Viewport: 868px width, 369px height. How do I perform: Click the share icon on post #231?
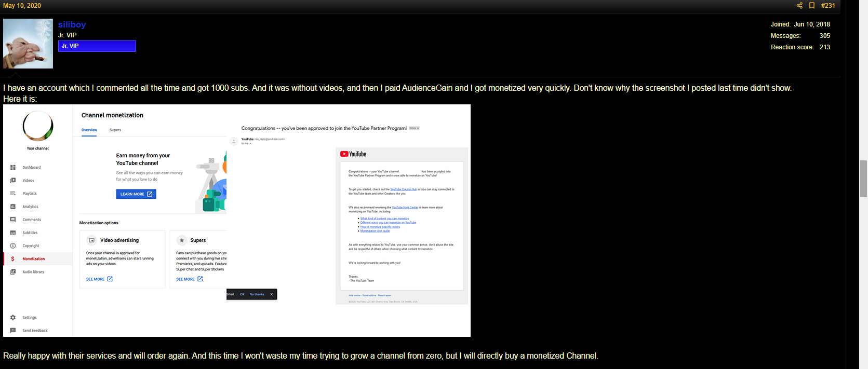pos(799,6)
